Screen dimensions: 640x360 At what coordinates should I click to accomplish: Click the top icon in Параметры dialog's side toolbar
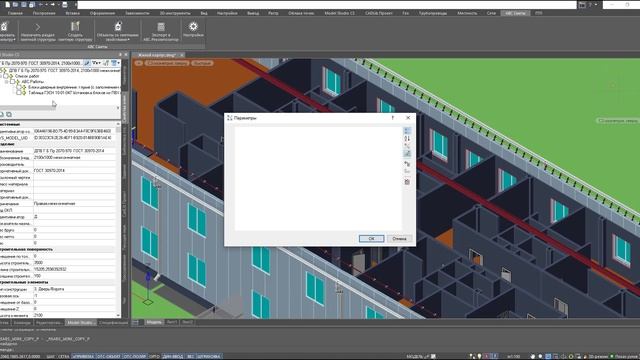pos(407,131)
